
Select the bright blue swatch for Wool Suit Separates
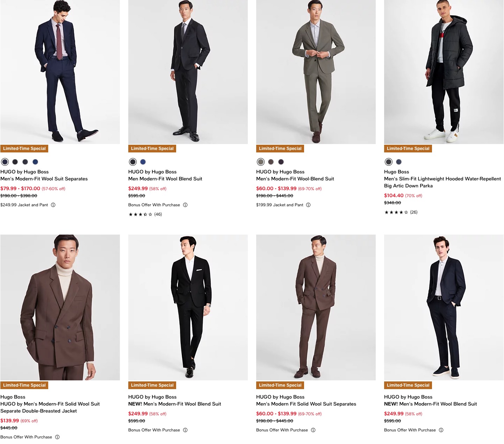(35, 162)
